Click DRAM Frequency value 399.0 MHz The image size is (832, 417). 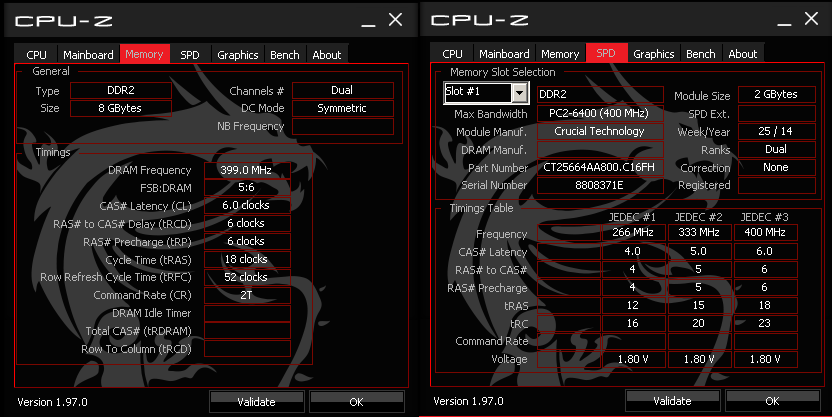tap(247, 170)
